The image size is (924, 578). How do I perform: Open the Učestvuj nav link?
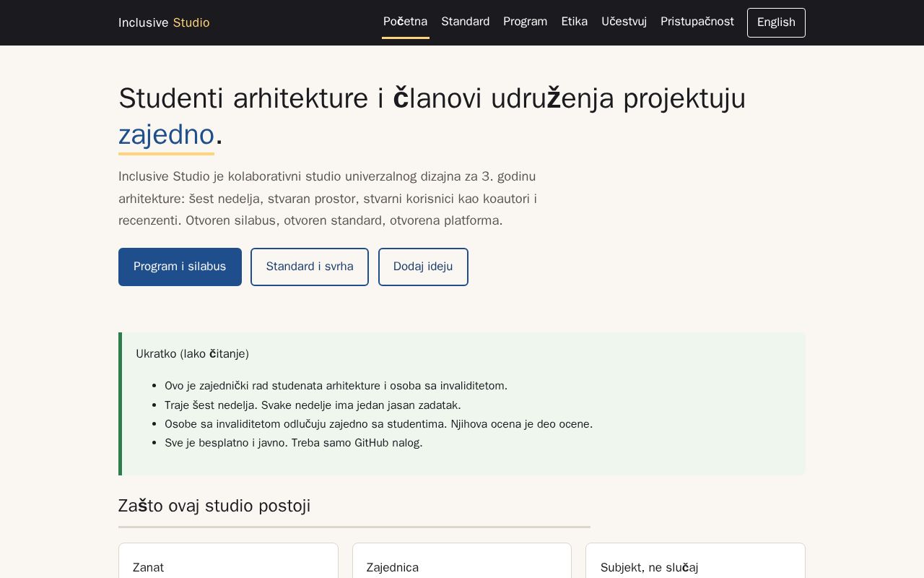click(624, 22)
